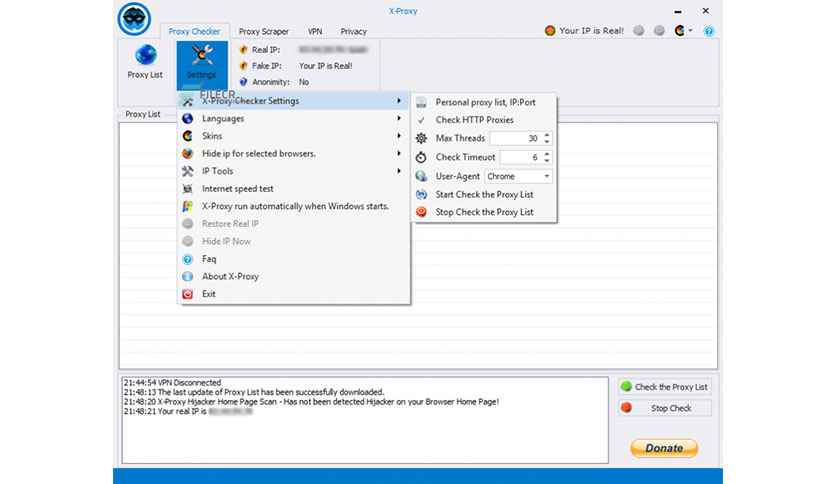Click the Anonimity value 'No'
Image resolution: width=836 pixels, height=484 pixels.
tap(304, 82)
